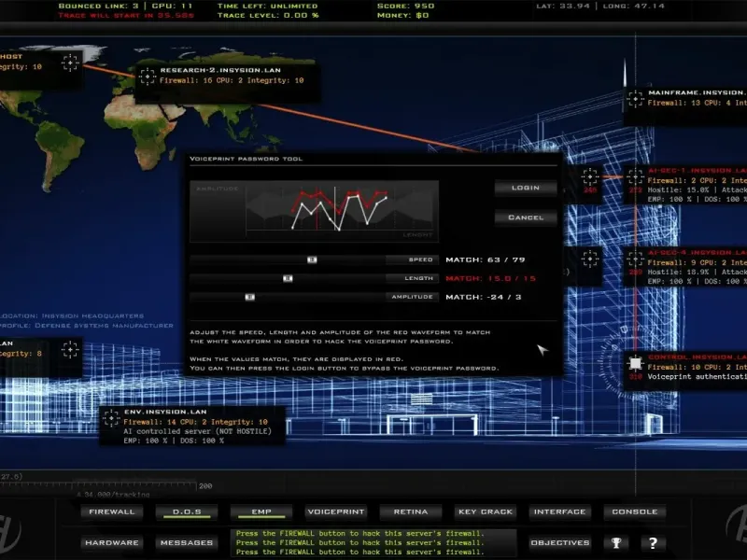Open the Voiceprint tool button
This screenshot has height=560, width=747.
pos(336,511)
